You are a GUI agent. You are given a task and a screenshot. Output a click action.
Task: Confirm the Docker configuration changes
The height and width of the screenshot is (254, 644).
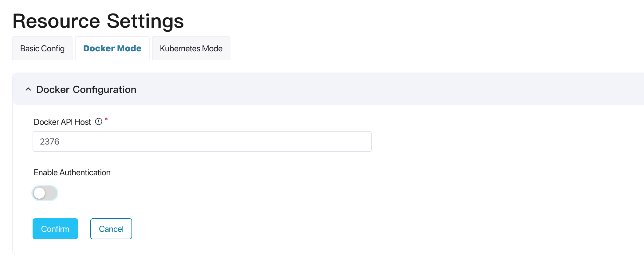pos(55,228)
